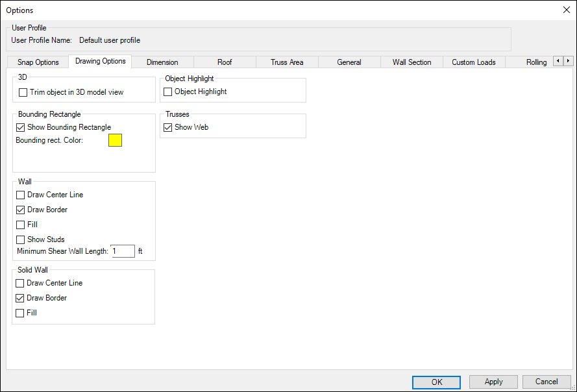This screenshot has height=392, width=577.
Task: Go to the Truss Area tab
Action: tap(287, 62)
